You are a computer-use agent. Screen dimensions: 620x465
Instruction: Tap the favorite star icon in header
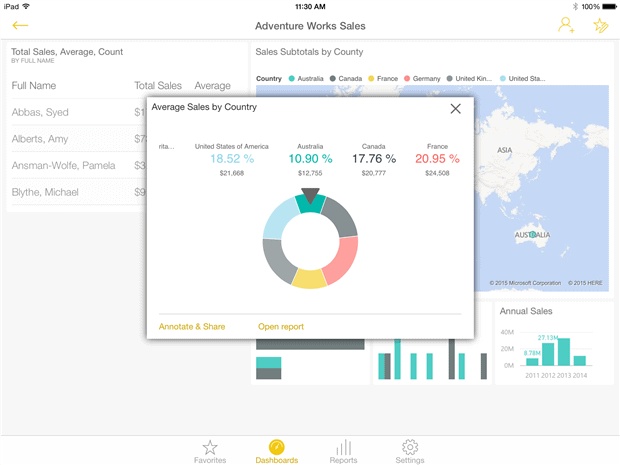pos(601,25)
